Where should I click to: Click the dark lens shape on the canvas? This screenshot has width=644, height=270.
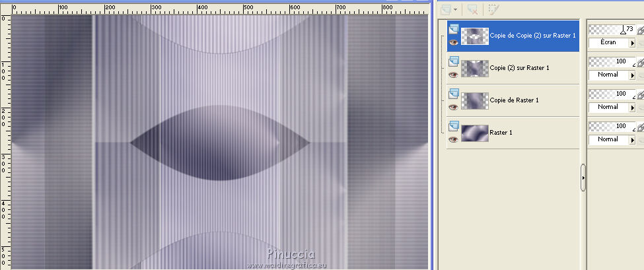coord(220,143)
